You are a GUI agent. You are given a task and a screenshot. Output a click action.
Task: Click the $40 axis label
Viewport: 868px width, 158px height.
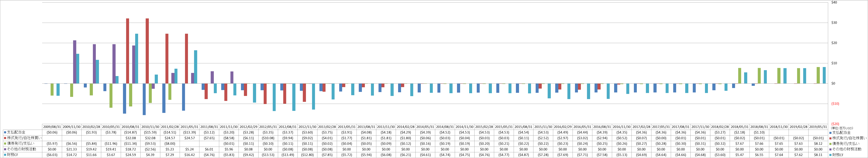[x=834, y=3]
